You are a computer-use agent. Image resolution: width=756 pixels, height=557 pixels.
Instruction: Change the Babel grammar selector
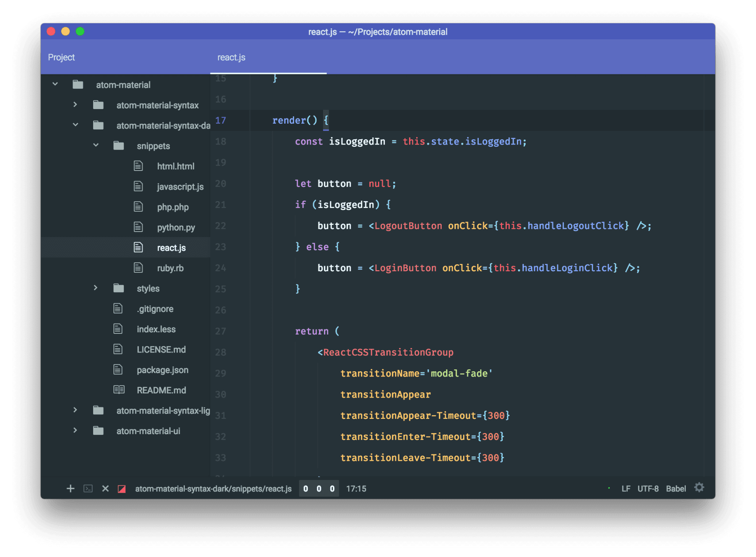(x=675, y=489)
